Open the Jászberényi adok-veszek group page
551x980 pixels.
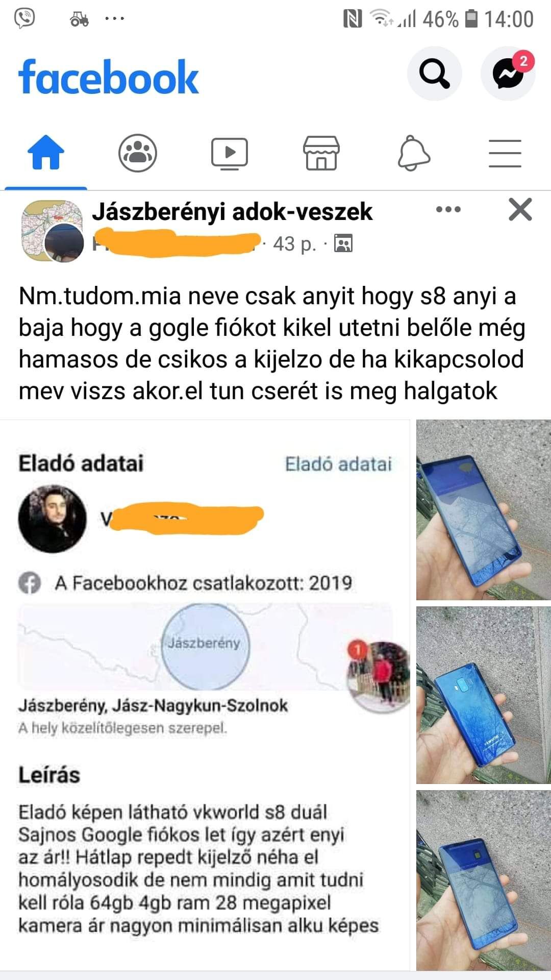[x=232, y=211]
